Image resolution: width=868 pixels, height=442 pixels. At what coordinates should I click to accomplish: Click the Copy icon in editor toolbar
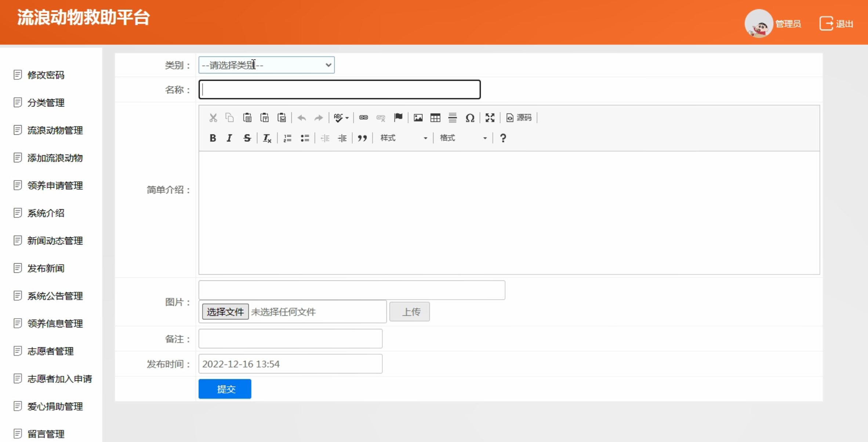(x=230, y=118)
